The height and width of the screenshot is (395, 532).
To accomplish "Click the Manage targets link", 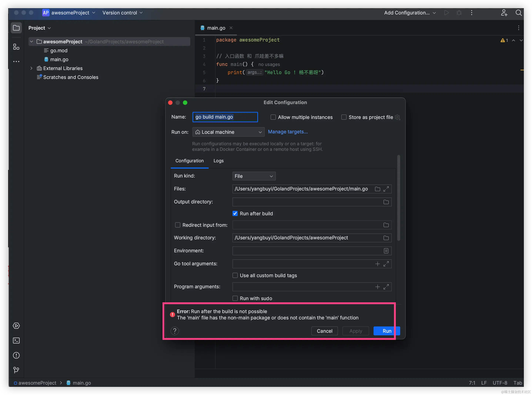I will click(288, 132).
